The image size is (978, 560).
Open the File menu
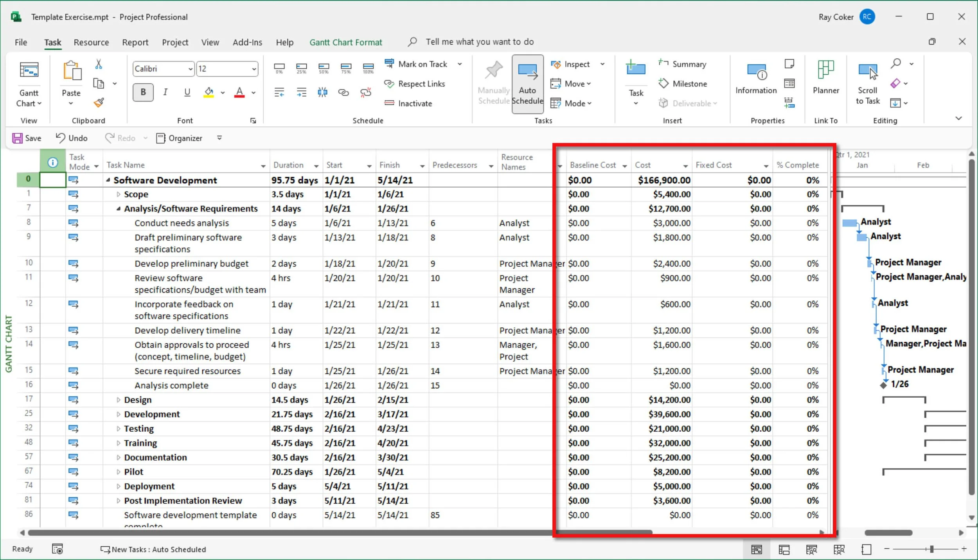pyautogui.click(x=21, y=42)
